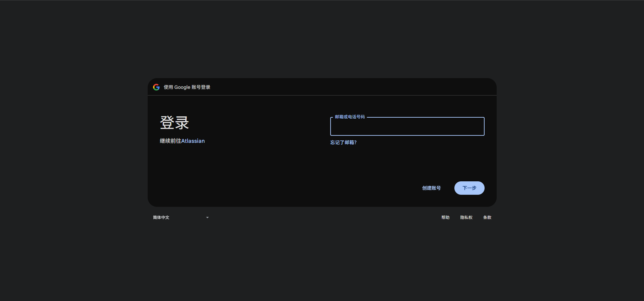This screenshot has width=644, height=301.
Task: Open the "忘记了邮箱?" link
Action: (343, 142)
